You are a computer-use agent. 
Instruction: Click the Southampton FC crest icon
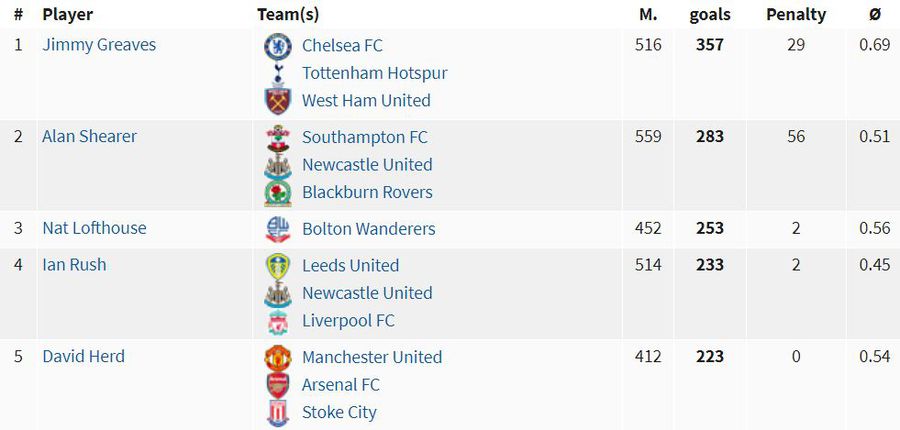coord(278,138)
